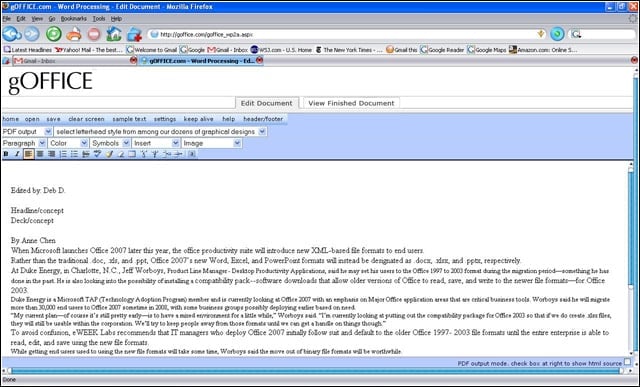Image resolution: width=640 pixels, height=387 pixels.
Task: Reload page with green refresh button
Action: point(53,34)
